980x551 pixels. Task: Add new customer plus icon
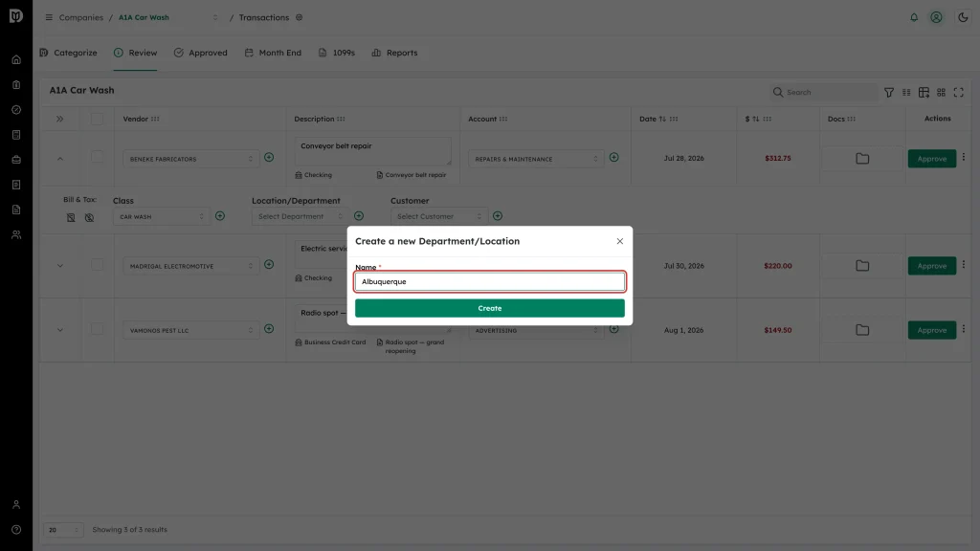(498, 216)
